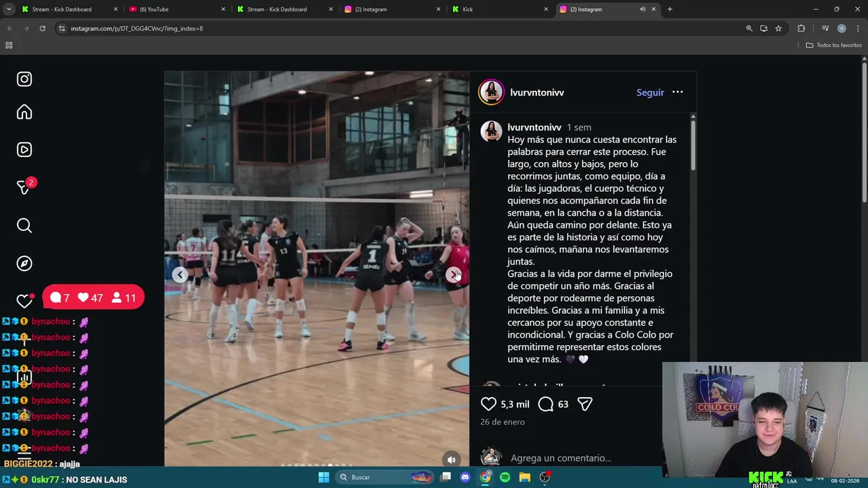The image size is (868, 488).
Task: Open caption author lvurvntonivv link
Action: click(x=534, y=127)
